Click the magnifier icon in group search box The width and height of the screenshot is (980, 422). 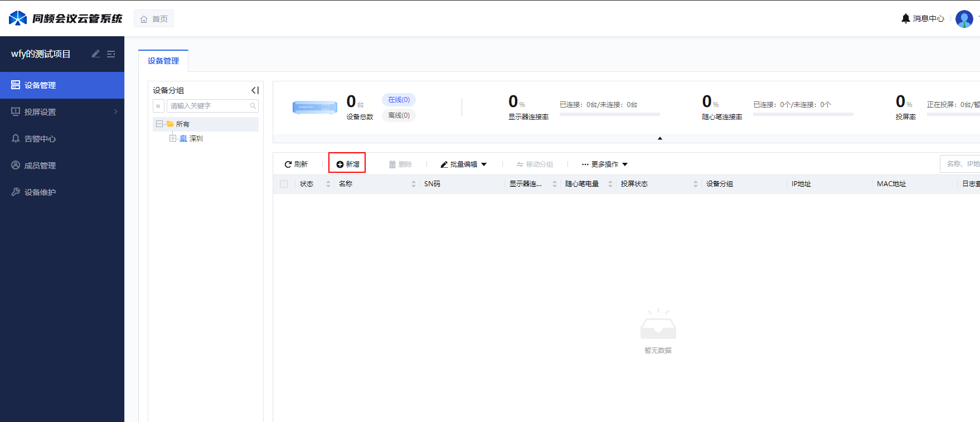coord(253,106)
